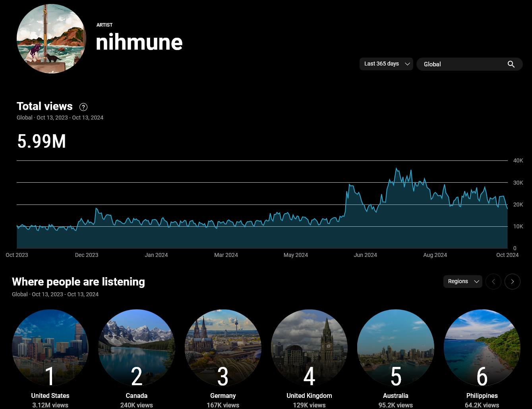Go to previous regions with left arrow
Viewport: 532px width, 409px height.
point(493,282)
